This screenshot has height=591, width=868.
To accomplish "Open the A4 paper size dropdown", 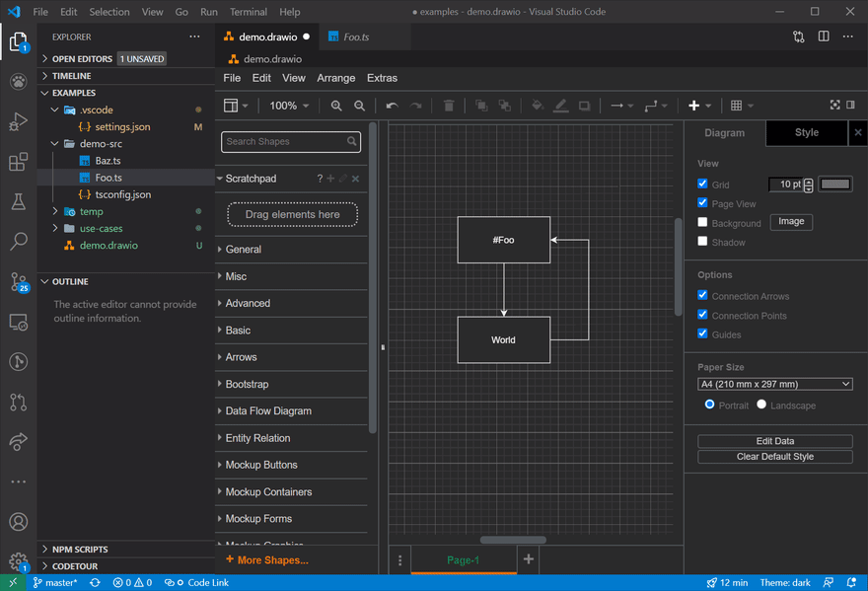I will pos(775,384).
